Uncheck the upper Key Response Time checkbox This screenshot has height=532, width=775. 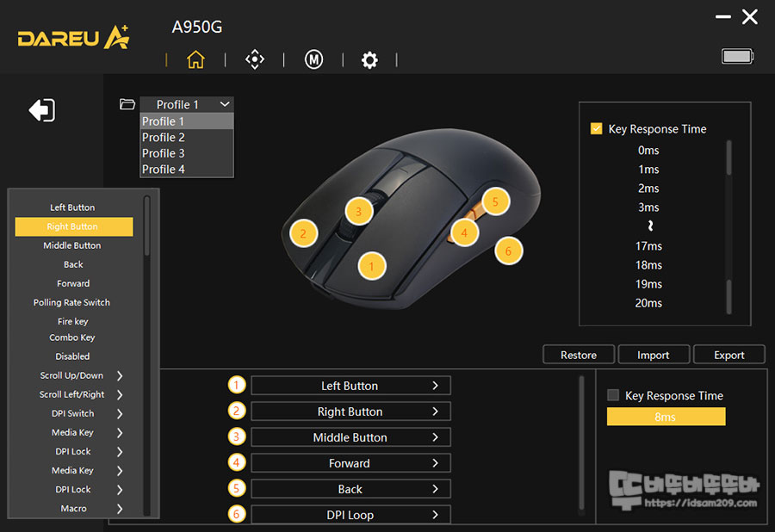pos(597,129)
